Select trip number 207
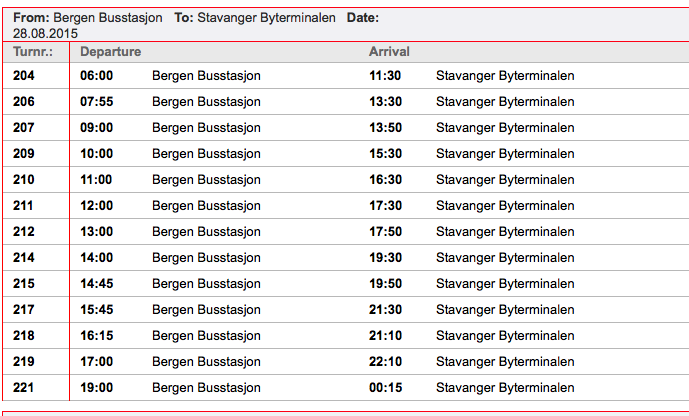The image size is (689, 416). point(24,127)
